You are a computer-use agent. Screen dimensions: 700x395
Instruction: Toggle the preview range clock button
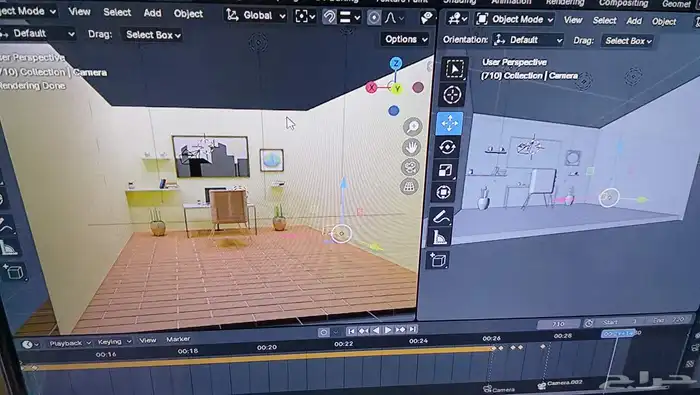[589, 323]
